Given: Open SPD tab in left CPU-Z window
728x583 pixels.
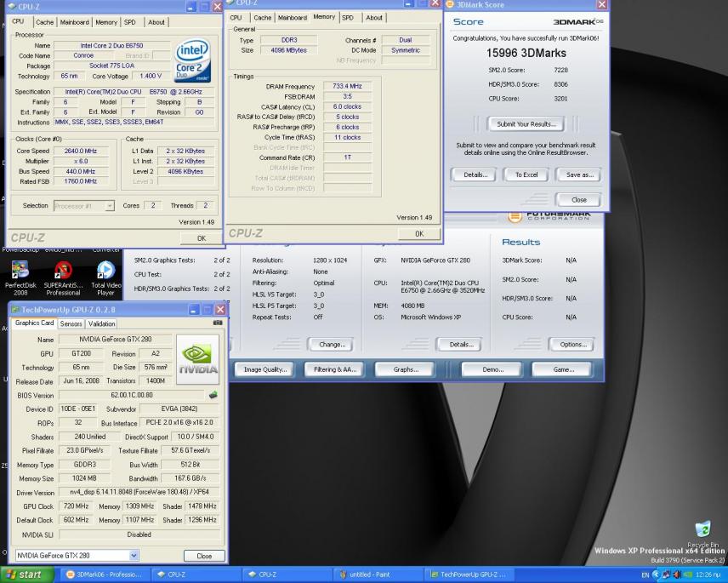Looking at the screenshot, I should click(x=130, y=22).
